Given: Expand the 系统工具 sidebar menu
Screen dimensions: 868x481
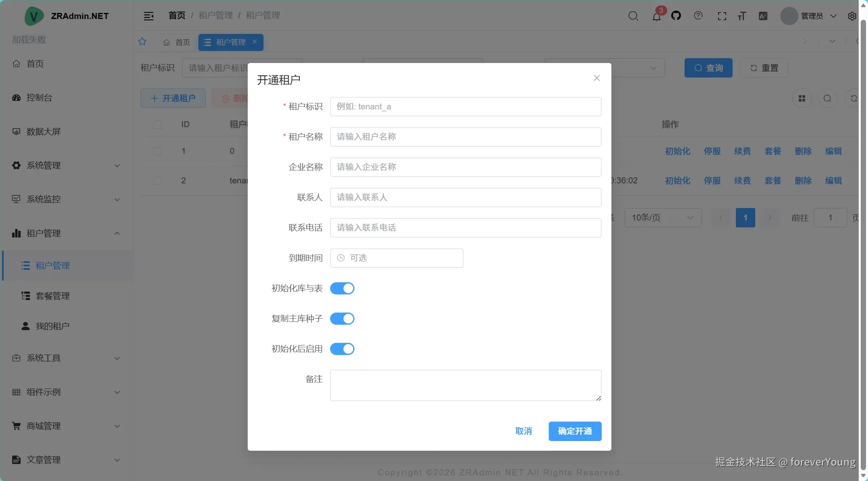Looking at the screenshot, I should (x=67, y=358).
